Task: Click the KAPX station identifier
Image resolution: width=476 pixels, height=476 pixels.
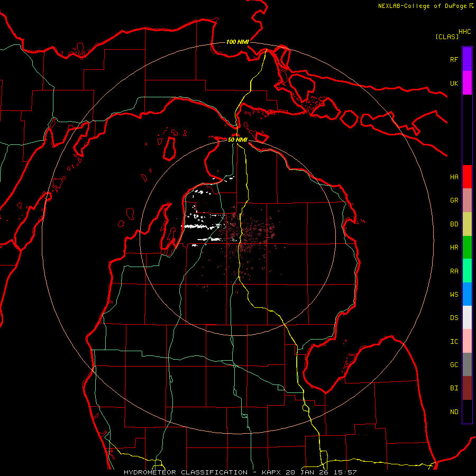Action: [x=271, y=472]
